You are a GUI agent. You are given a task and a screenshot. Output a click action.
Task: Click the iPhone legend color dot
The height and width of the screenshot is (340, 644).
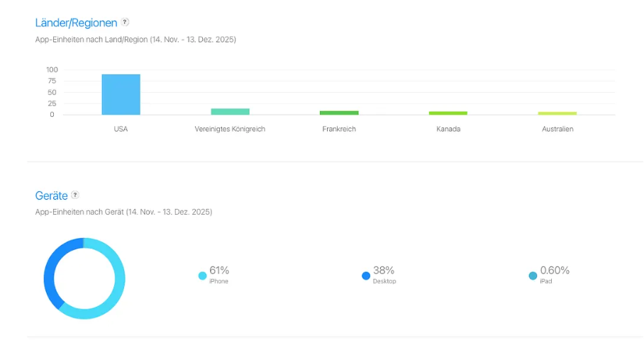tap(203, 276)
